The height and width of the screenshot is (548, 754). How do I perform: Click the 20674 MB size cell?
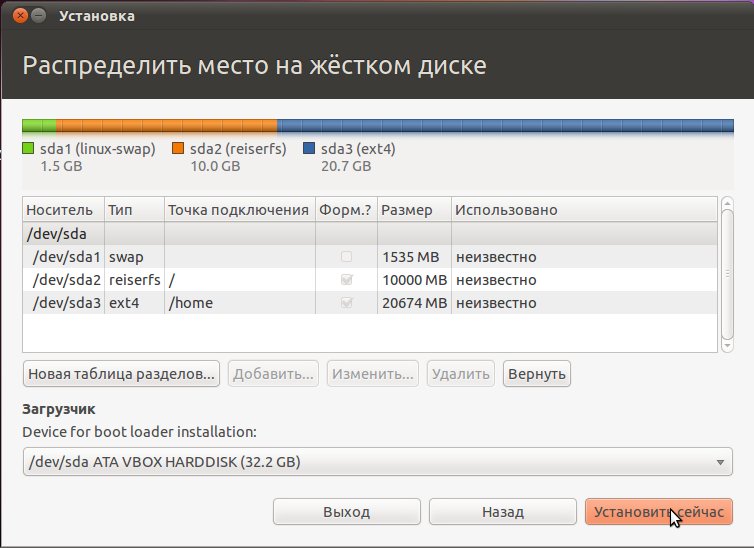(414, 303)
